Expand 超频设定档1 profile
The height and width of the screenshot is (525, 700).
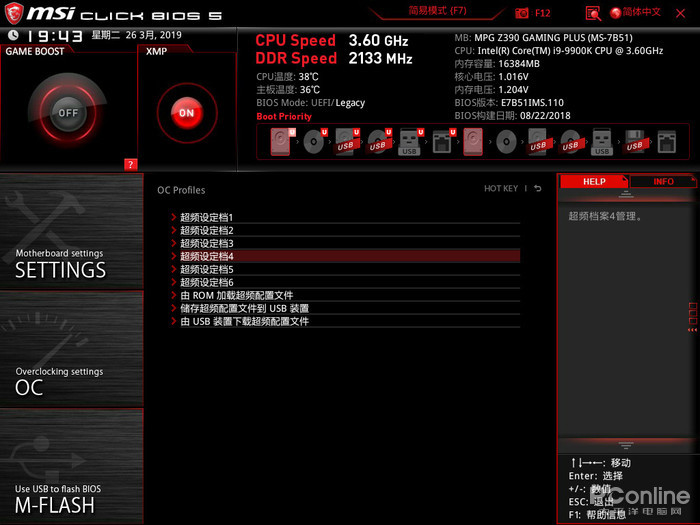(x=207, y=218)
